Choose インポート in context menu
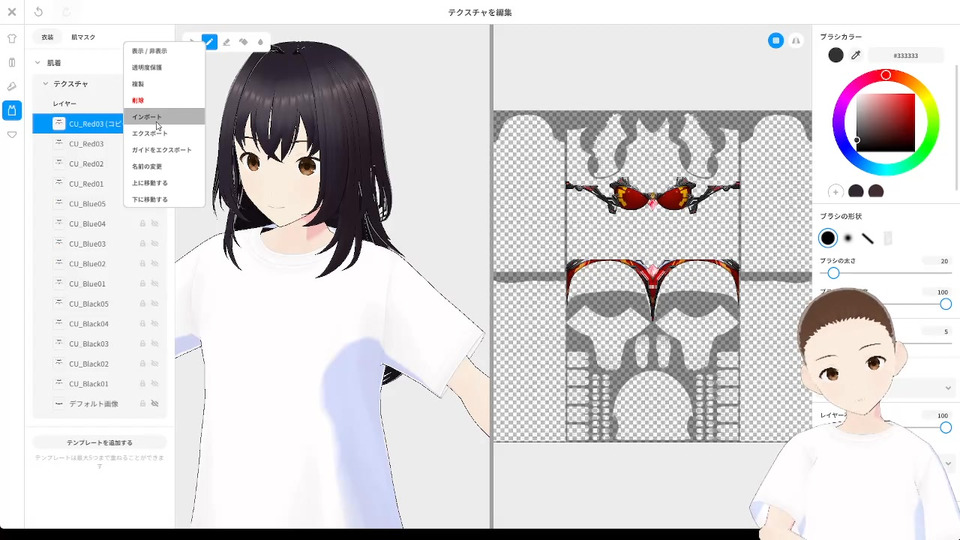The height and width of the screenshot is (540, 960). (x=164, y=116)
